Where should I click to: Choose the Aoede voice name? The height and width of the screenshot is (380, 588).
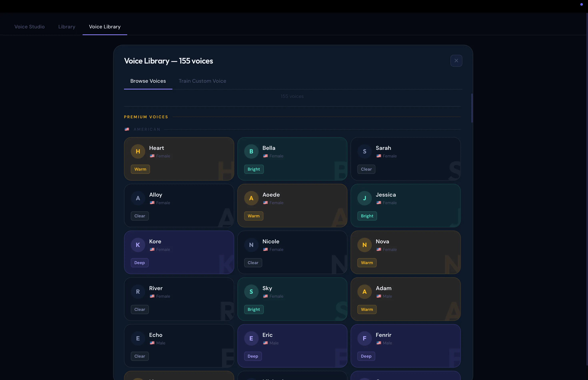tap(271, 195)
